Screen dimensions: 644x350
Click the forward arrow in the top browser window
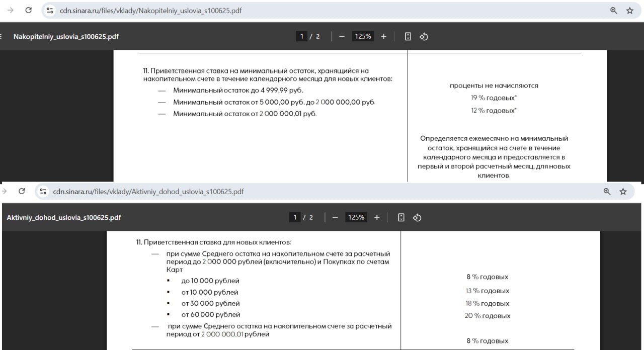[11, 10]
